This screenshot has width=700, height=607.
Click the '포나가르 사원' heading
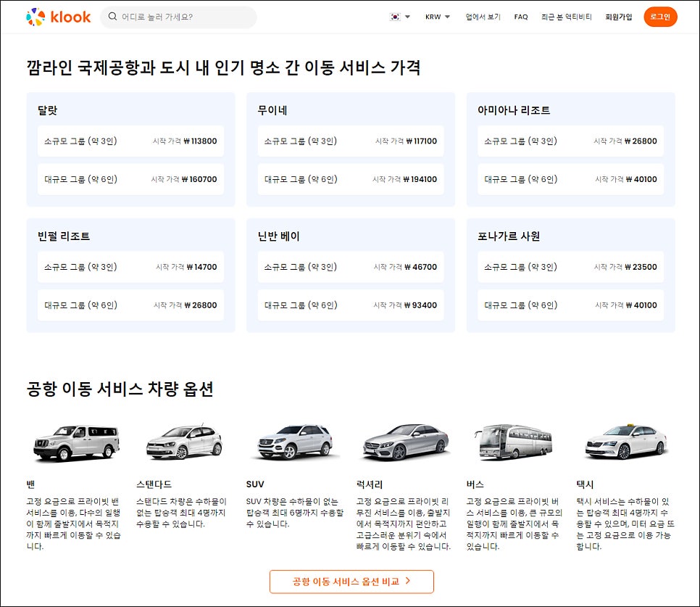[509, 236]
